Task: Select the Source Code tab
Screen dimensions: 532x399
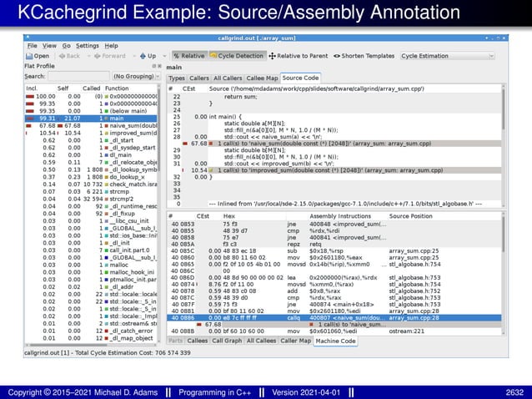Action: tap(301, 78)
